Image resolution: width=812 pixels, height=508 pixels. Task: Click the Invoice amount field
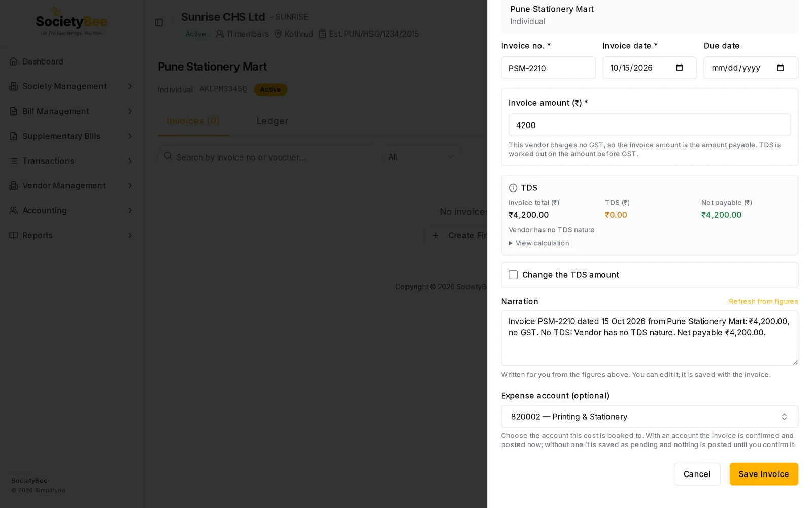tap(650, 125)
